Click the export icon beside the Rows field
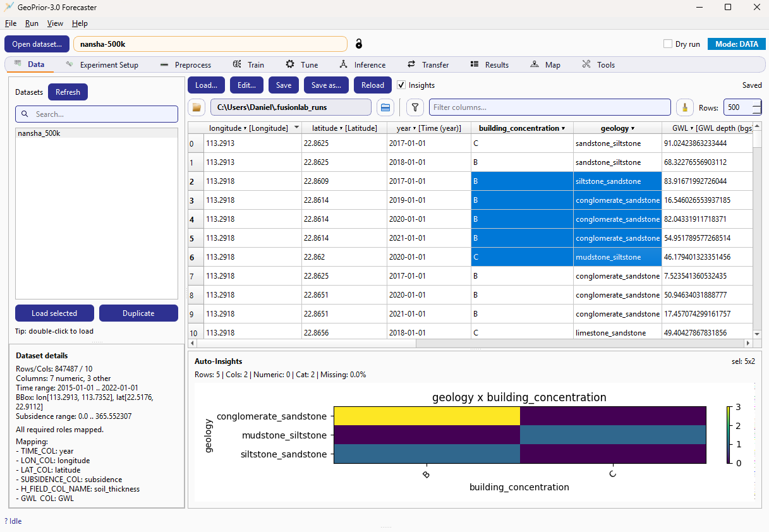769x532 pixels. pyautogui.click(x=684, y=107)
